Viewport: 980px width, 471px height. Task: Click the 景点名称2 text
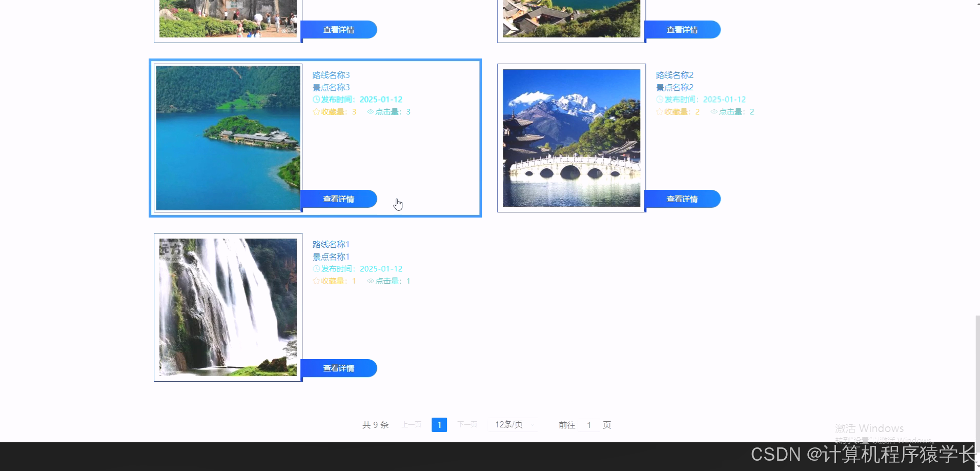[675, 87]
